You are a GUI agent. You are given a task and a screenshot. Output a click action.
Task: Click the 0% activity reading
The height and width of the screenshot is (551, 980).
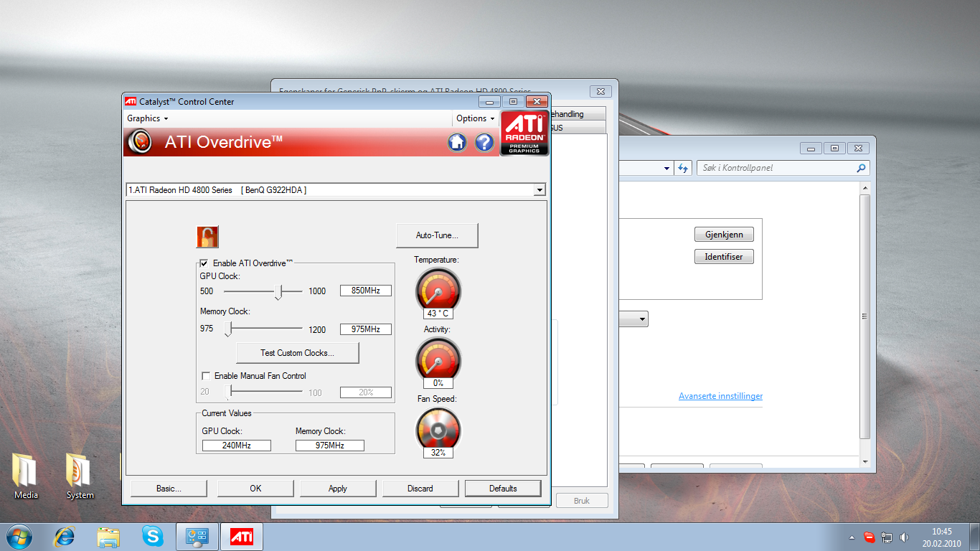438,383
